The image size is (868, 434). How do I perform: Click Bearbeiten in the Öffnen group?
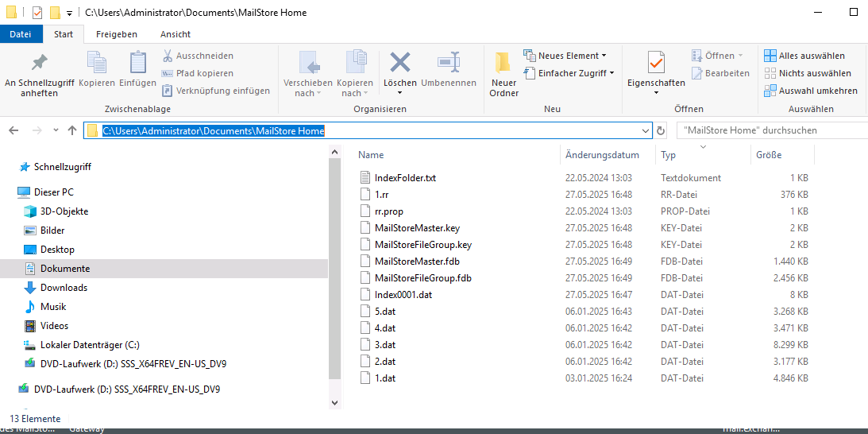[x=720, y=73]
